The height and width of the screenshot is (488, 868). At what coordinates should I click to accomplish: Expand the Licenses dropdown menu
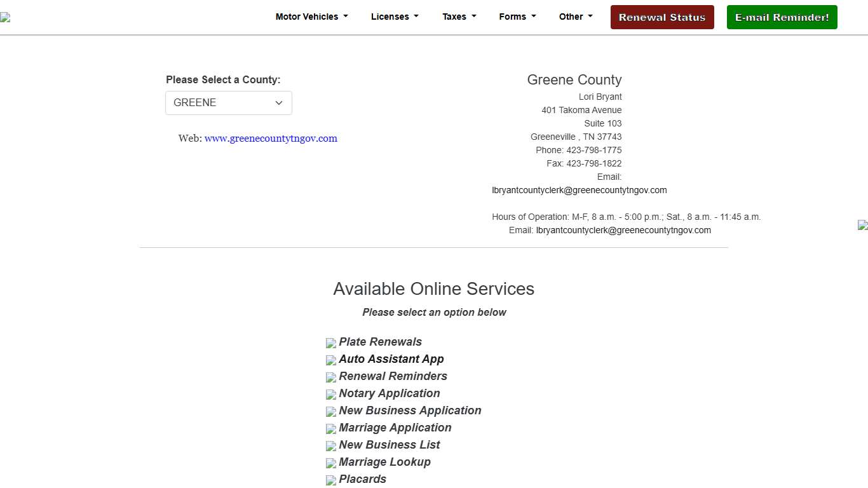(x=395, y=17)
